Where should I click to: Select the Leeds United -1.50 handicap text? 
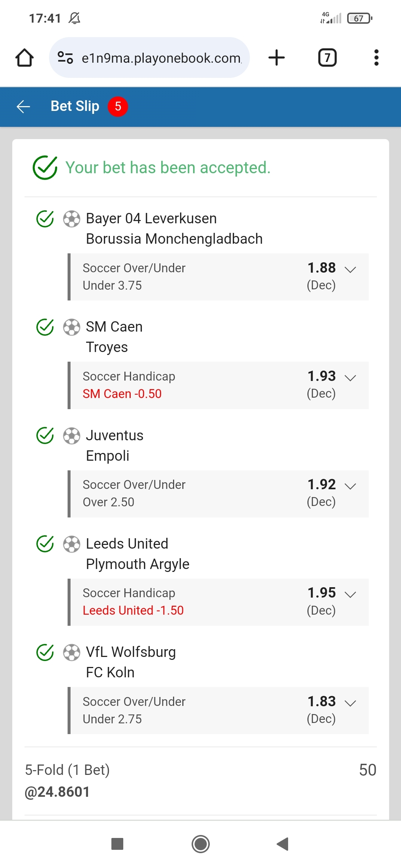[x=133, y=610]
